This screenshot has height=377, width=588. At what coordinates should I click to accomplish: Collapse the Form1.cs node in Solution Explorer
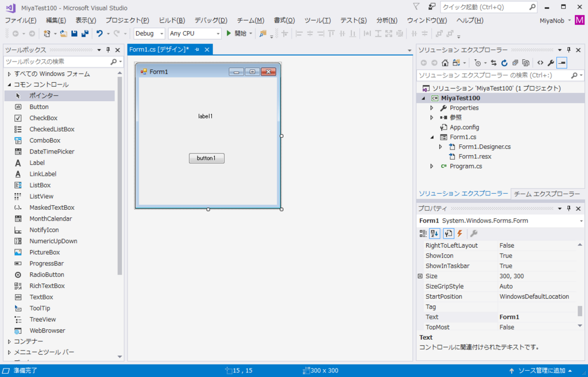tap(432, 137)
